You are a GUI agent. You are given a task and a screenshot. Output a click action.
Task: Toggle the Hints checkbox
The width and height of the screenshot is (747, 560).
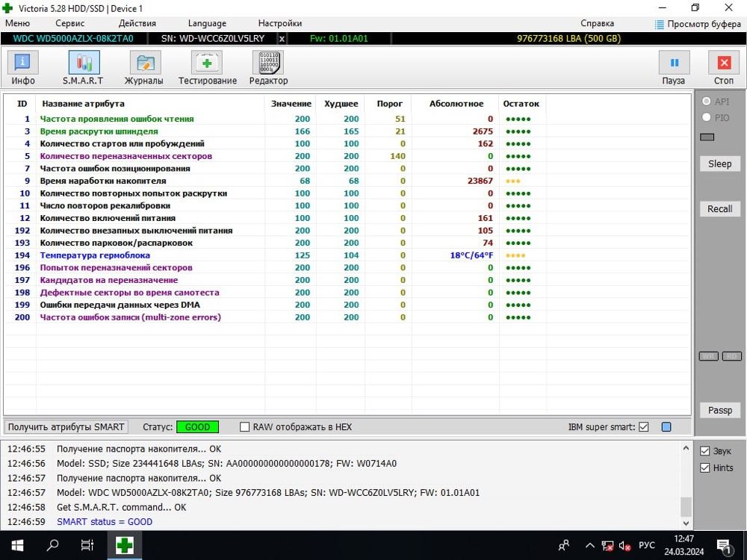coord(705,468)
